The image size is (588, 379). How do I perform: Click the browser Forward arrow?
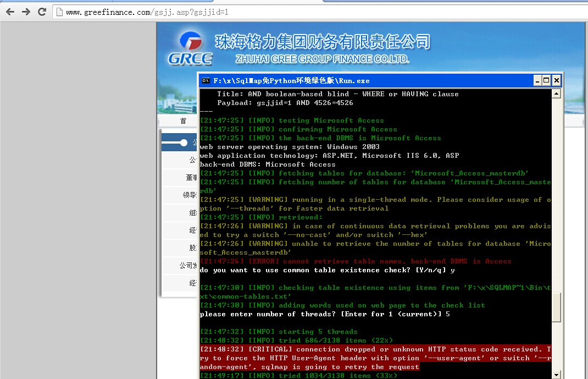click(26, 12)
